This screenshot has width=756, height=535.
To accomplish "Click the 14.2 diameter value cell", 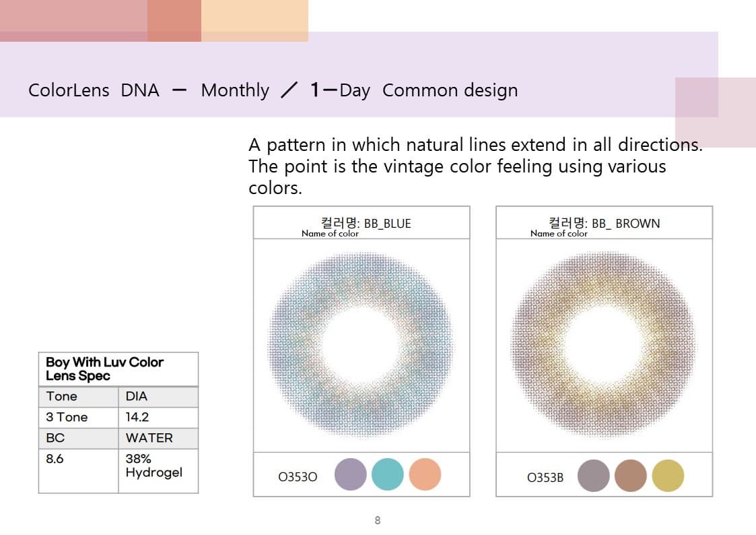I will (158, 417).
